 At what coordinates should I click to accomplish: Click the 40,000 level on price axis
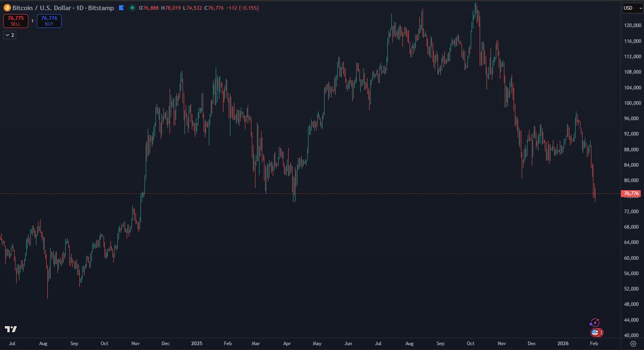[631, 335]
